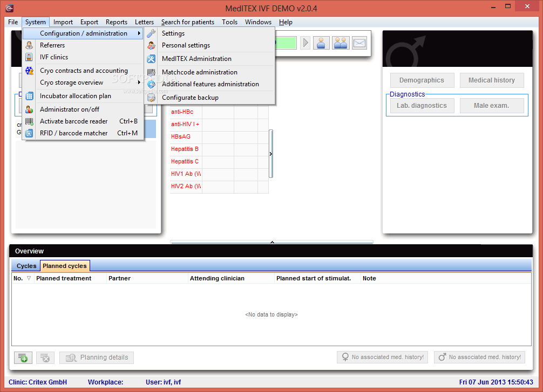Open Medical history in male panel
This screenshot has width=543, height=392.
coord(491,80)
